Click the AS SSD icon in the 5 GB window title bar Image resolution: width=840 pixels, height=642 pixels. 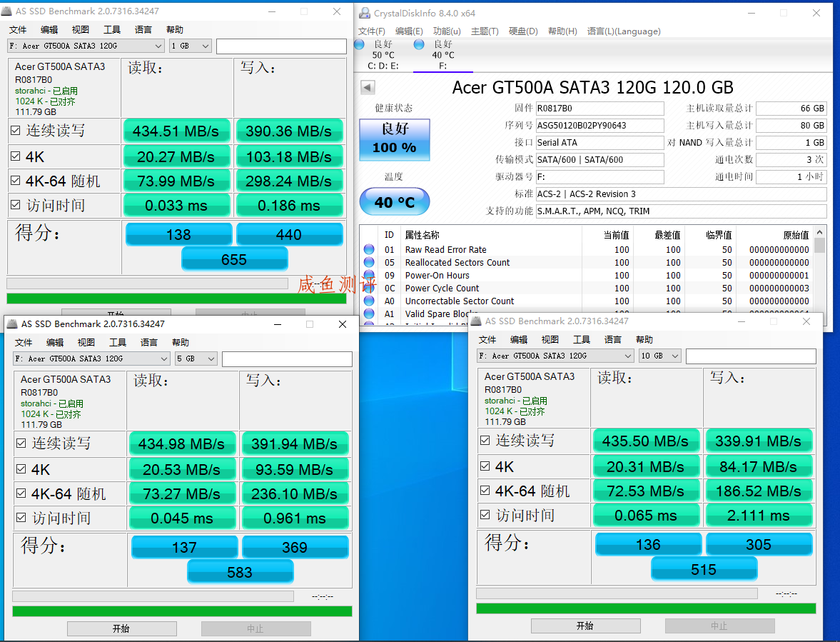pyautogui.click(x=12, y=323)
